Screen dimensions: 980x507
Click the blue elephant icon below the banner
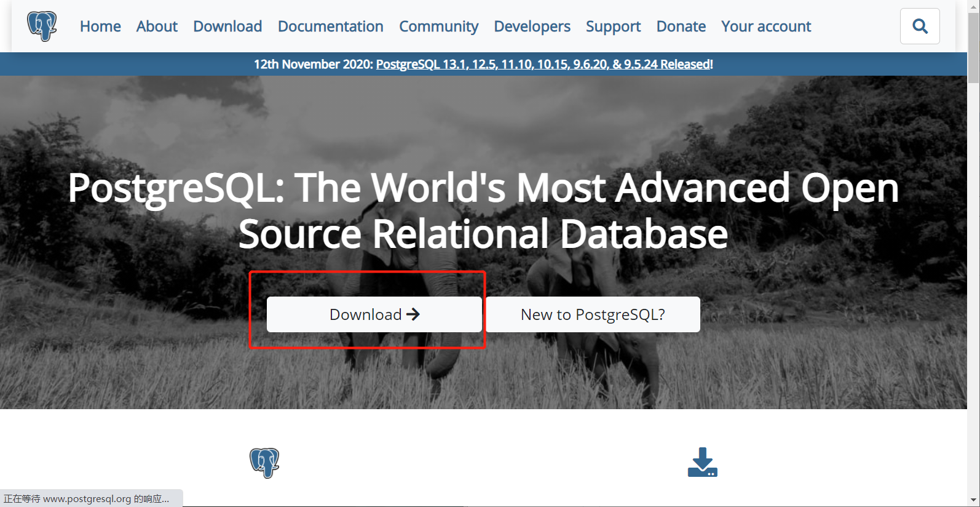tap(264, 463)
